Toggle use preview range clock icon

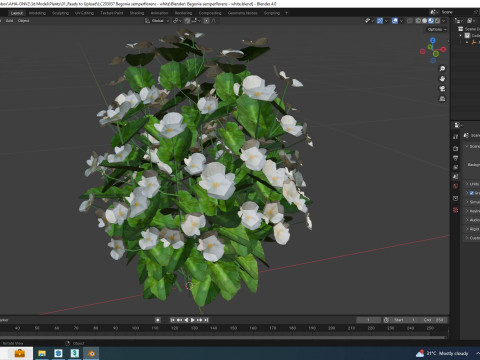386,320
